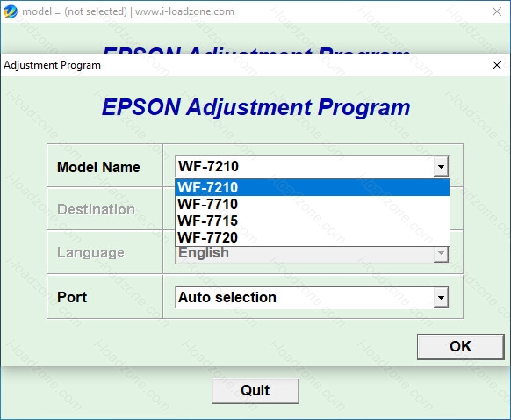Click the Destination label
511x420 pixels.
point(96,209)
